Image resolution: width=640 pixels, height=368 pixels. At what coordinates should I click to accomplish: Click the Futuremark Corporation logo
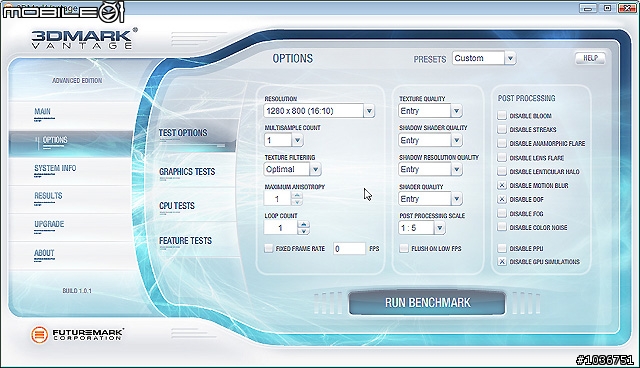77,335
